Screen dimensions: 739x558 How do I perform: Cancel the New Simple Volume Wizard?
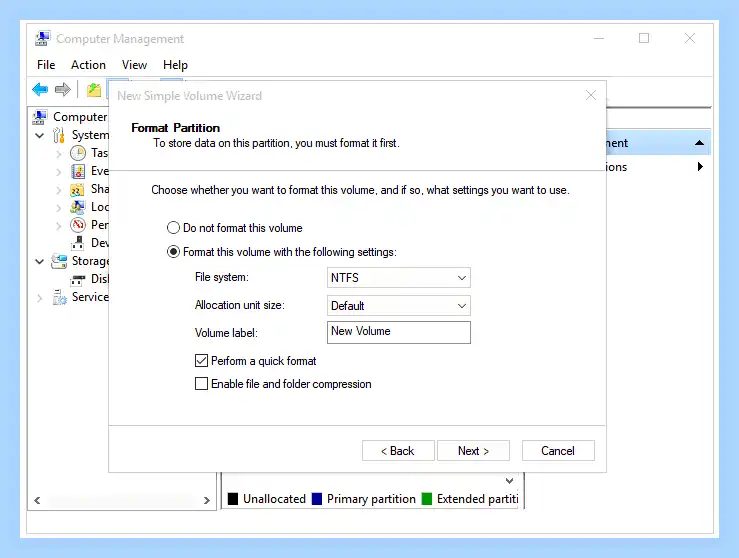point(558,451)
